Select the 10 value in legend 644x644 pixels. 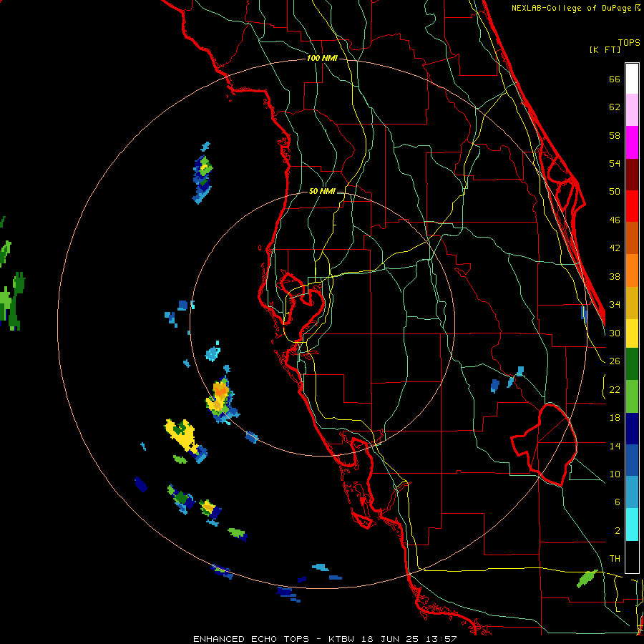pos(615,474)
